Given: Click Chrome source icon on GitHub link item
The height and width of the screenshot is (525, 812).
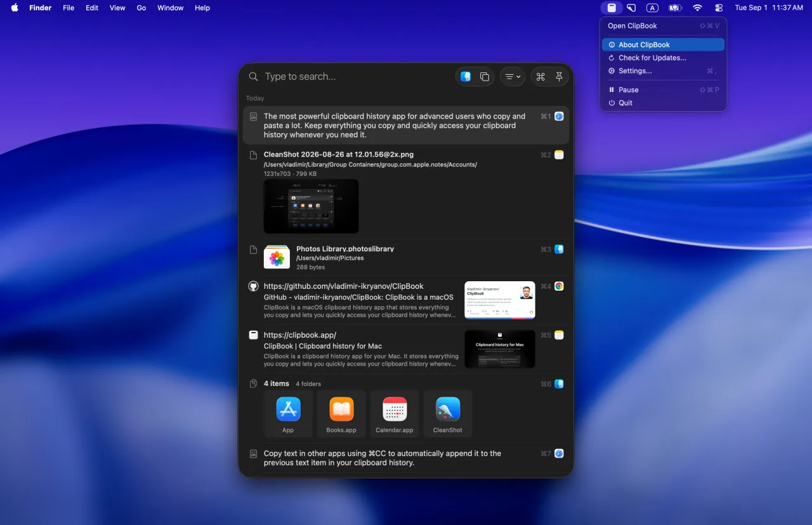Looking at the screenshot, I should click(559, 286).
